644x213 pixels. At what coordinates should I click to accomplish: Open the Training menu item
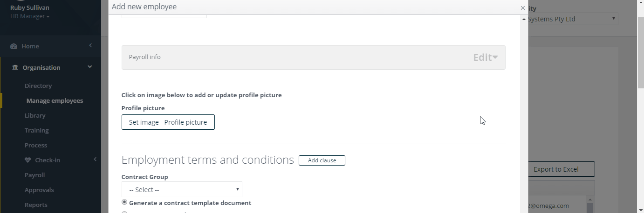tap(37, 130)
